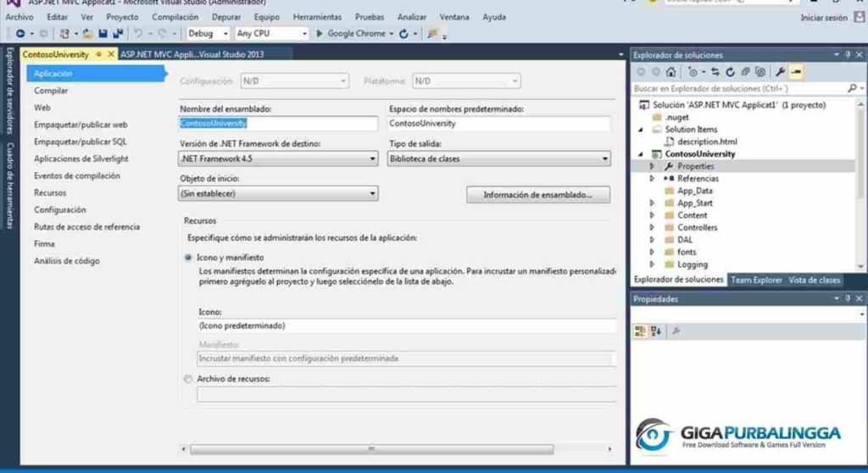Click the Iniciar sesión link
This screenshot has height=473, width=868.
(x=824, y=18)
